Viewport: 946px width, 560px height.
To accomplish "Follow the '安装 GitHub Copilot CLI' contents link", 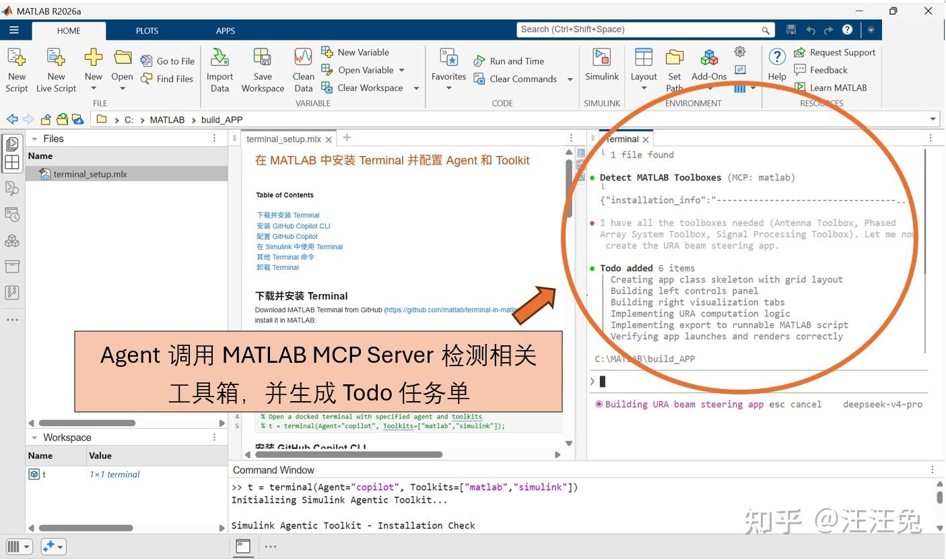I will click(x=294, y=226).
